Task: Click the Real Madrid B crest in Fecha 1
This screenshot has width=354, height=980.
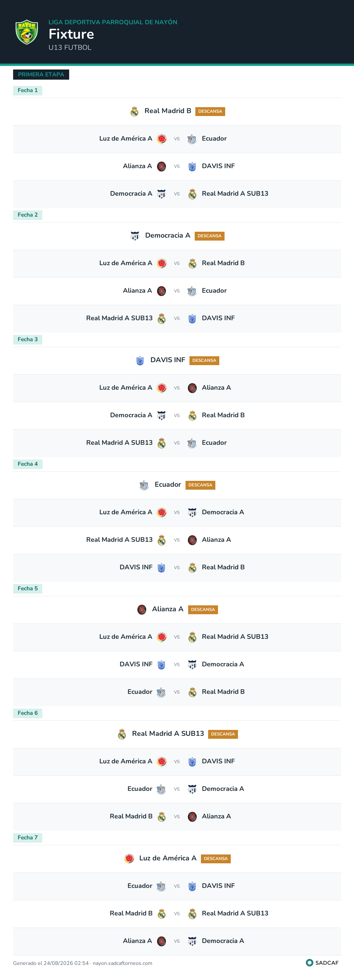Action: [x=134, y=111]
